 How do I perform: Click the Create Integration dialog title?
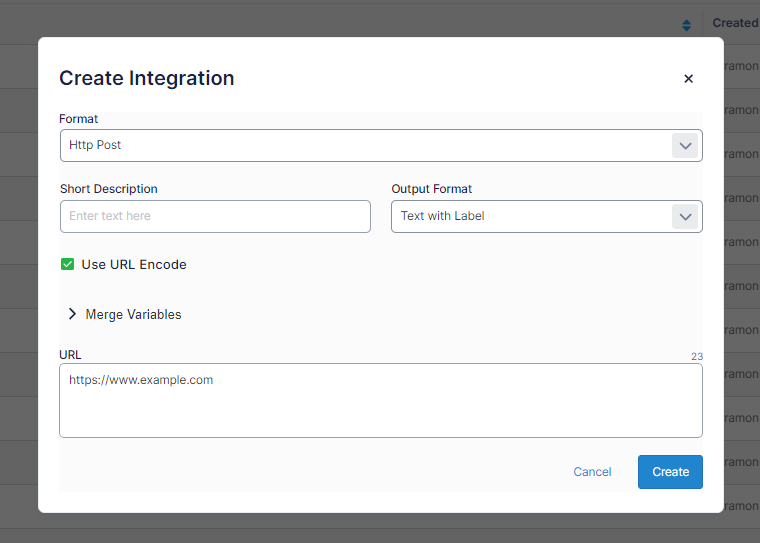click(x=147, y=78)
